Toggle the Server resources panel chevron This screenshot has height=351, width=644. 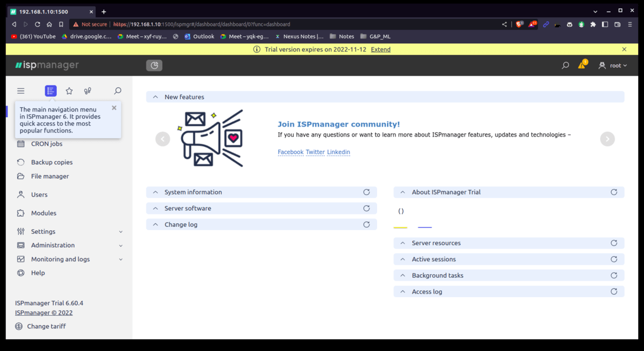coord(403,243)
